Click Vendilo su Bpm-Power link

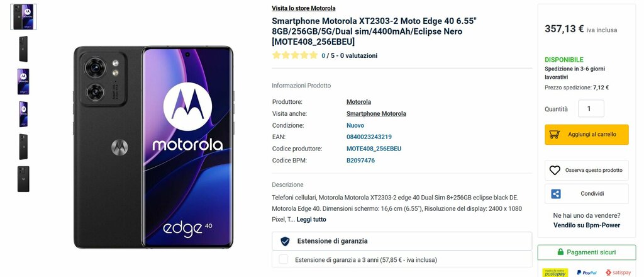pos(587,225)
